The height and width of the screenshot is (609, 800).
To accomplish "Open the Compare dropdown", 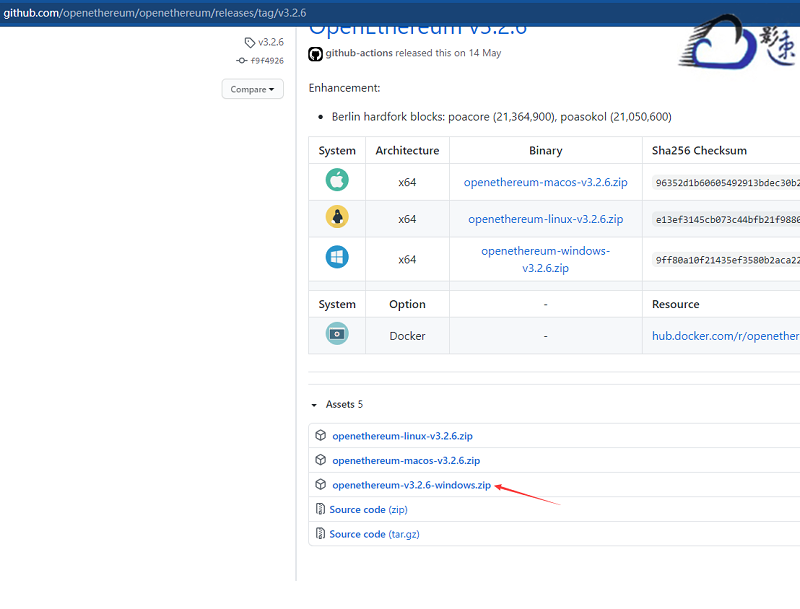I will point(252,89).
